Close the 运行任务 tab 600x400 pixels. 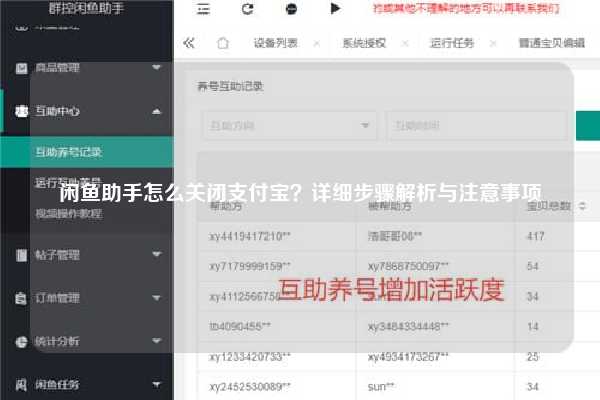tap(493, 44)
